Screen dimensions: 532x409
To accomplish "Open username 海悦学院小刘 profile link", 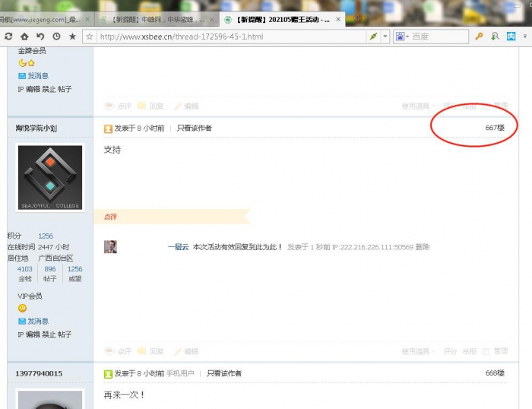I will point(36,128).
